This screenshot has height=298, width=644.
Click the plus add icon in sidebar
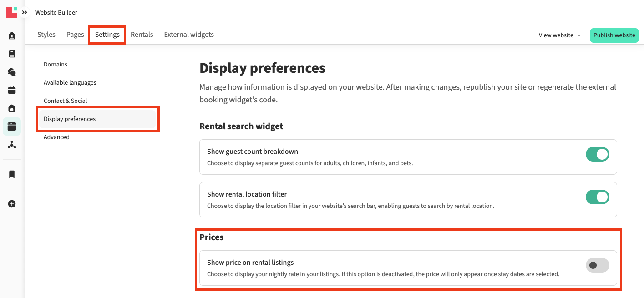[x=12, y=204]
